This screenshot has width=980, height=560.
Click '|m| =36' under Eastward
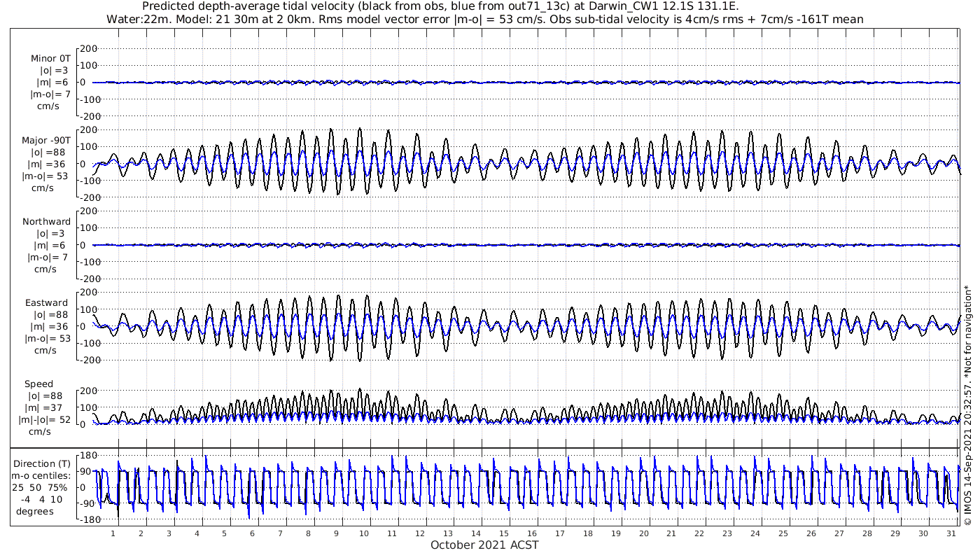(48, 327)
